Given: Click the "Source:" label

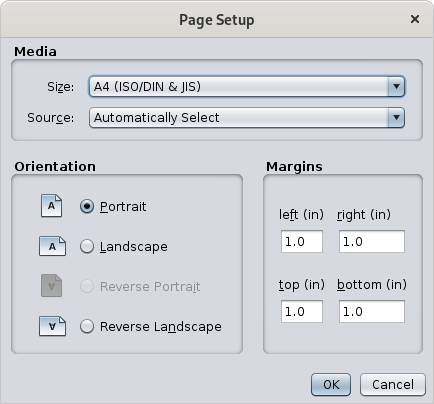Looking at the screenshot, I should (x=51, y=118).
